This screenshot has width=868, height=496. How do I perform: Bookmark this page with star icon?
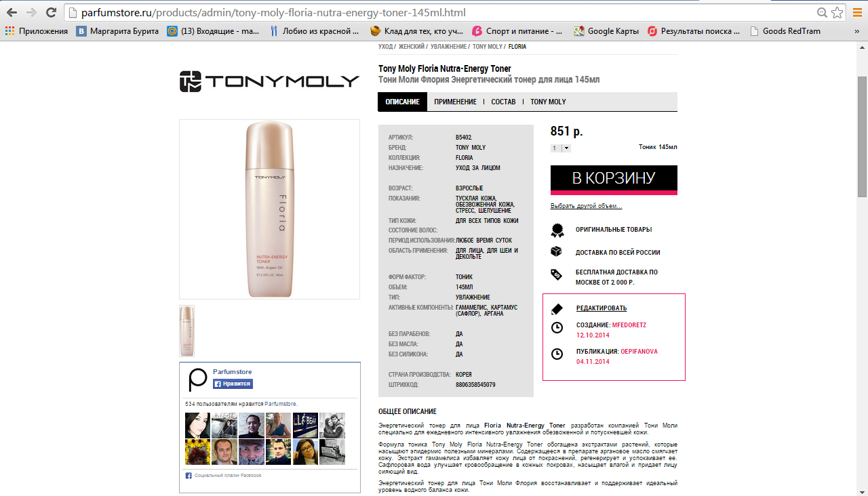pos(837,13)
